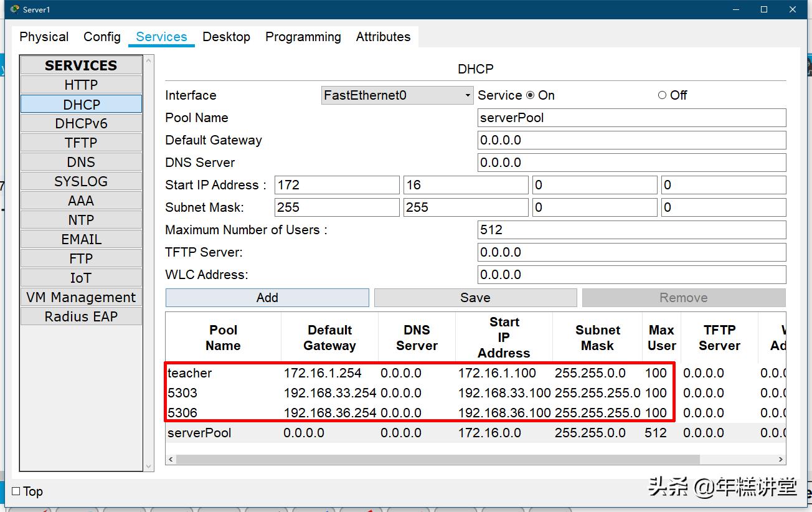Turn the DHCP service Off
812x512 pixels.
[662, 95]
